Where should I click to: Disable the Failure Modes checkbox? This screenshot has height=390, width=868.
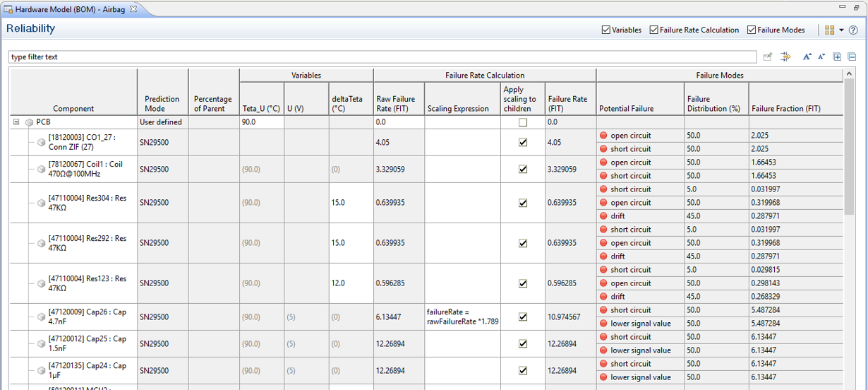751,30
